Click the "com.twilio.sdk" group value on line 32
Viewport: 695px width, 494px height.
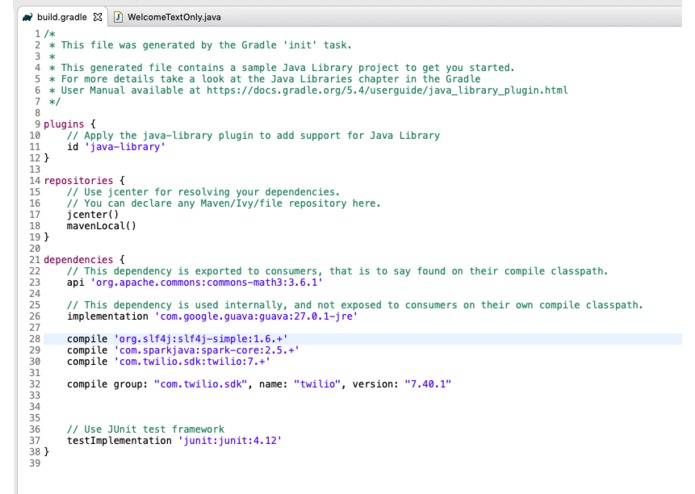(200, 384)
